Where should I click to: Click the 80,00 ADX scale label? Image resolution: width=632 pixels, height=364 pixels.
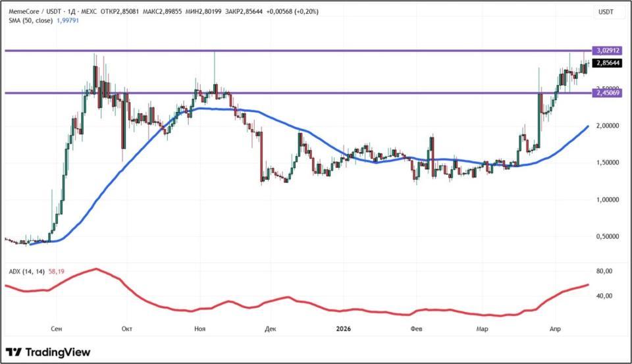pos(604,271)
